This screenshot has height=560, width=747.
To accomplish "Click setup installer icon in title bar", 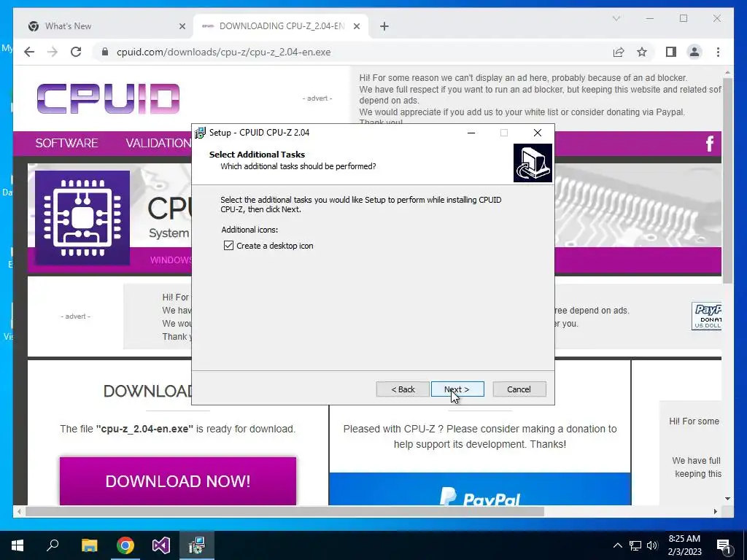I will pyautogui.click(x=200, y=133).
